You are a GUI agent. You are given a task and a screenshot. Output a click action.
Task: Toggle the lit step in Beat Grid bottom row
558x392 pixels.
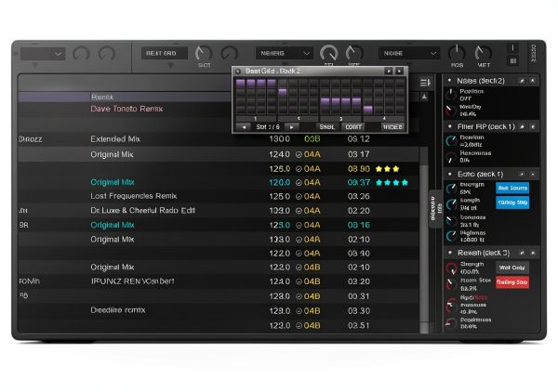point(368,110)
